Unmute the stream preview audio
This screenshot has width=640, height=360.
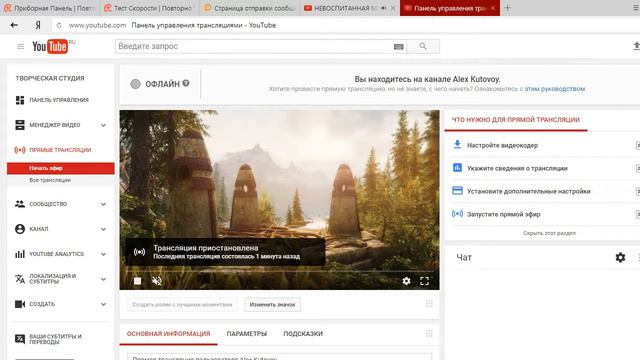157,281
